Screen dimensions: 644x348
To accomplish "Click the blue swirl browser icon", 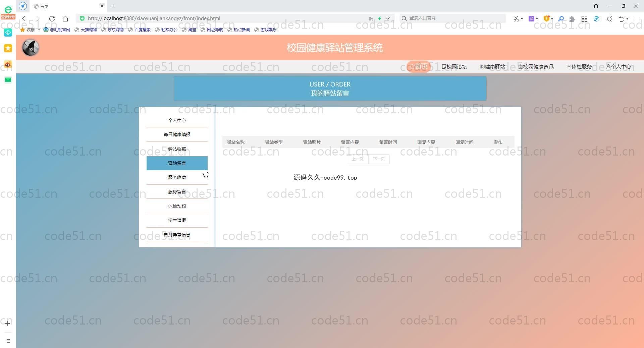I will pos(596,19).
